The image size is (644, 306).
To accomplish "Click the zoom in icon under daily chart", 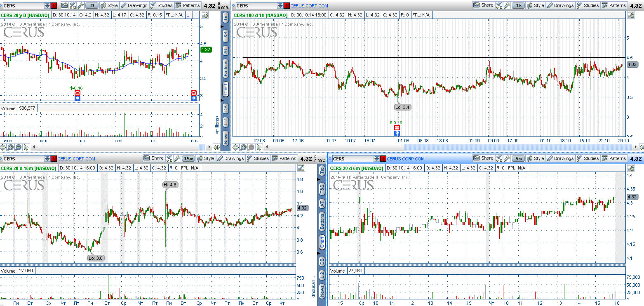I will point(10,147).
